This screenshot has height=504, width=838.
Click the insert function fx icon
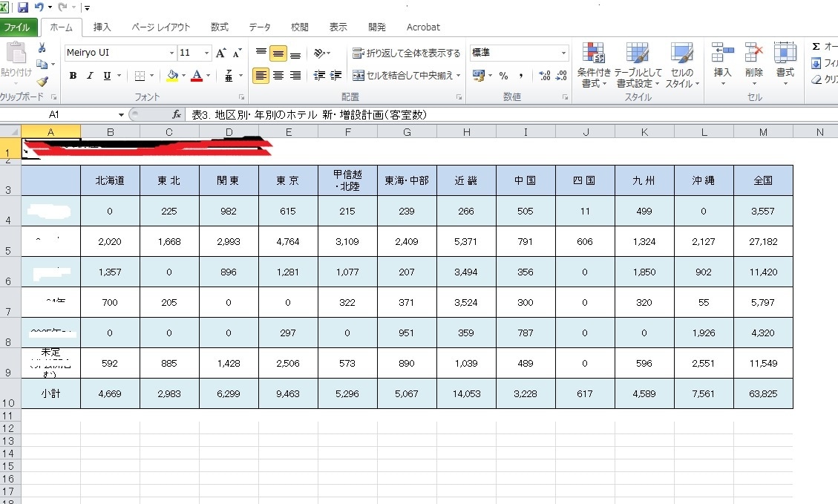click(x=177, y=114)
